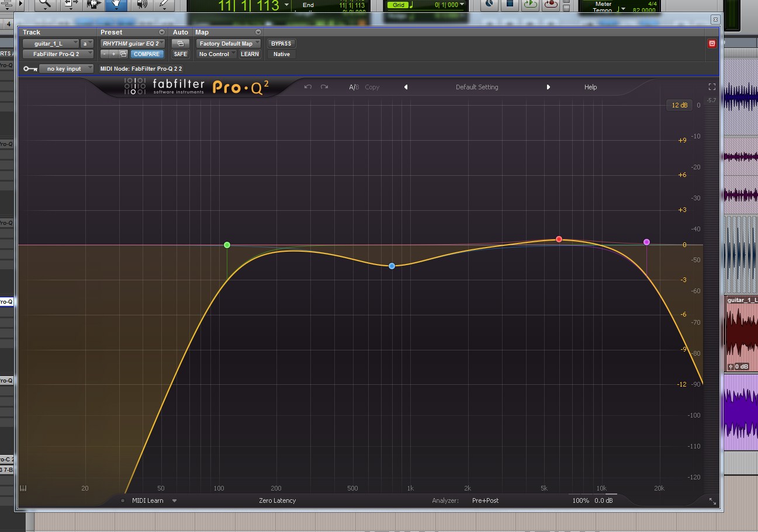Viewport: 758px width, 532px height.
Task: Click the grid value 0|1|000 field
Action: [447, 5]
